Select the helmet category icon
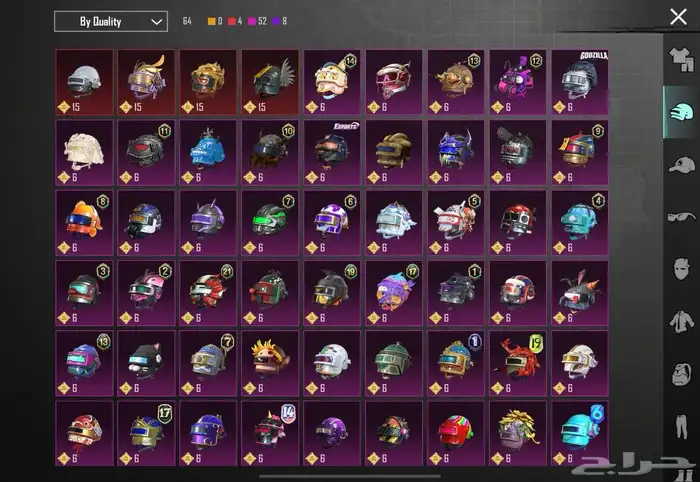This screenshot has width=700, height=482. pyautogui.click(x=681, y=112)
